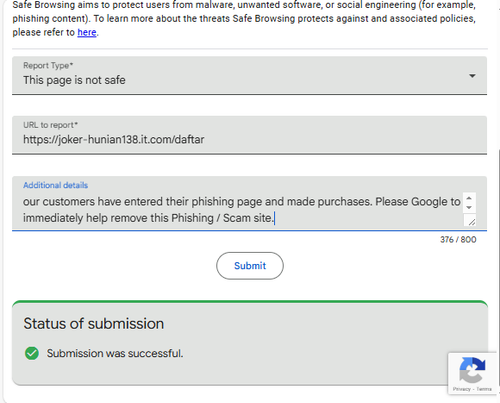Screen dimensions: 500x403
Task: Click the 'Report Type' field label
Action: 48,66
